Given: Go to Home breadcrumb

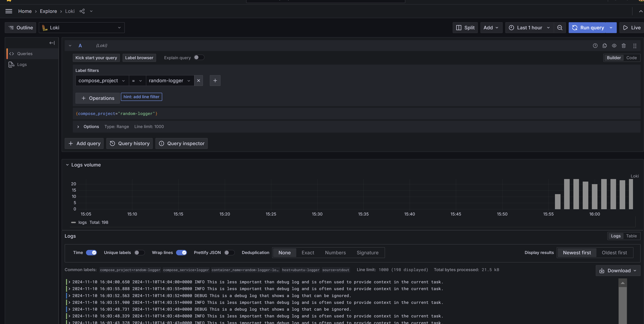Looking at the screenshot, I should pyautogui.click(x=25, y=11).
